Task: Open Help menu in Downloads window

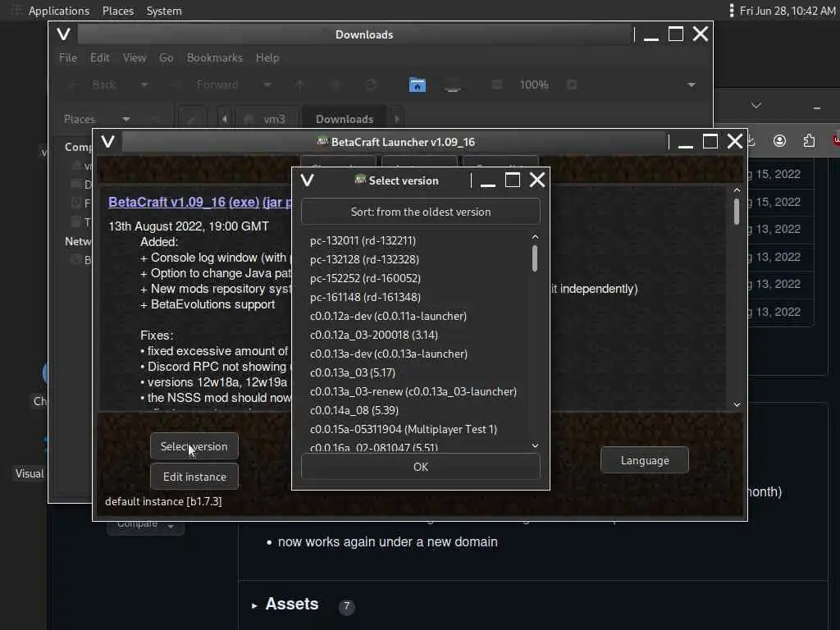Action: 267,57
